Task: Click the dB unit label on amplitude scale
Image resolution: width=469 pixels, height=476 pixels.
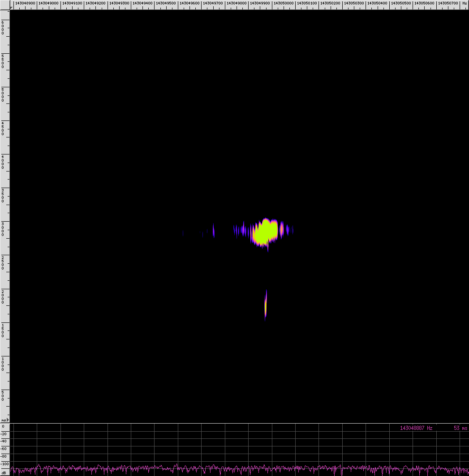Action: 4,473
